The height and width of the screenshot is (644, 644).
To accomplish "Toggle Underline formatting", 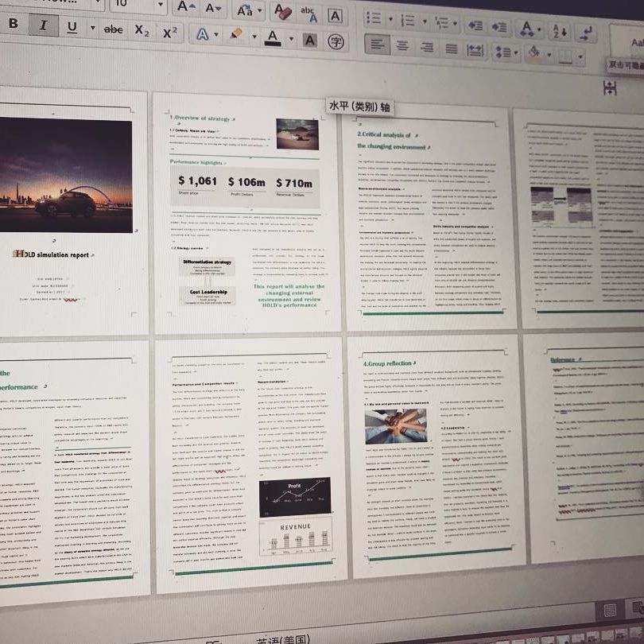I will tap(72, 27).
